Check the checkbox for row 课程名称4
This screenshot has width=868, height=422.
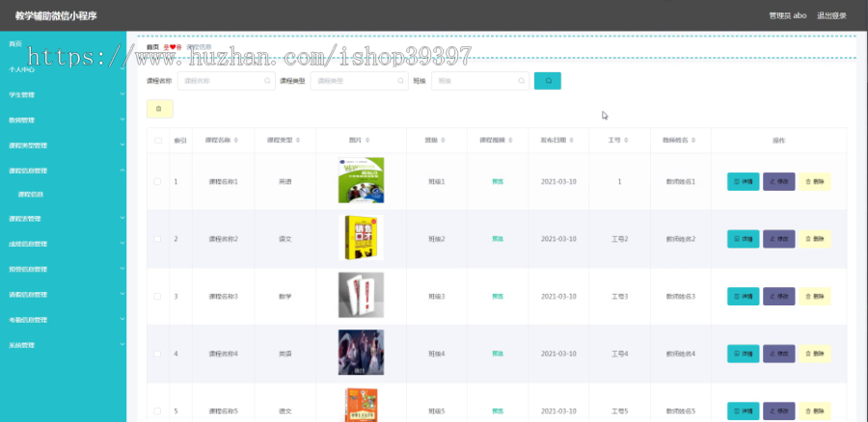point(158,354)
